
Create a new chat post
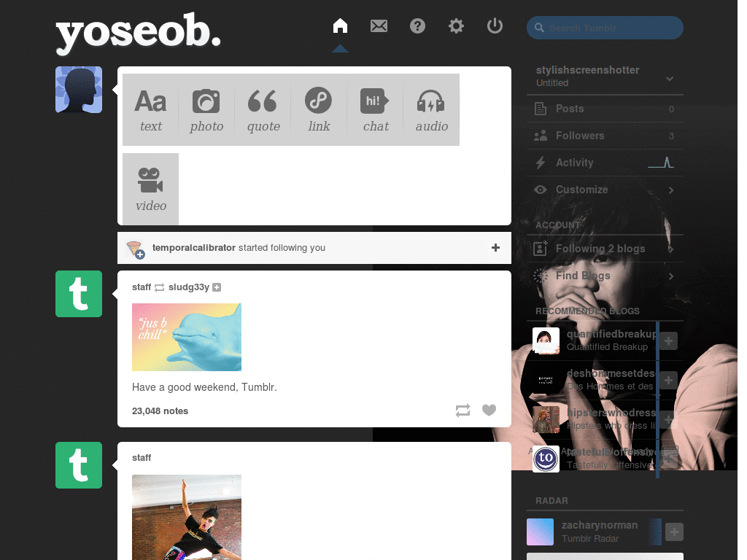tap(375, 109)
